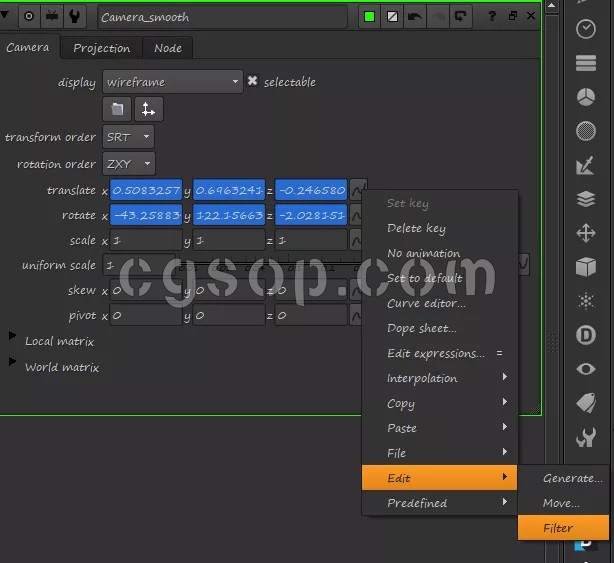The width and height of the screenshot is (614, 563).
Task: Open the Transform toolbar four-arrow icon
Action: 586,233
